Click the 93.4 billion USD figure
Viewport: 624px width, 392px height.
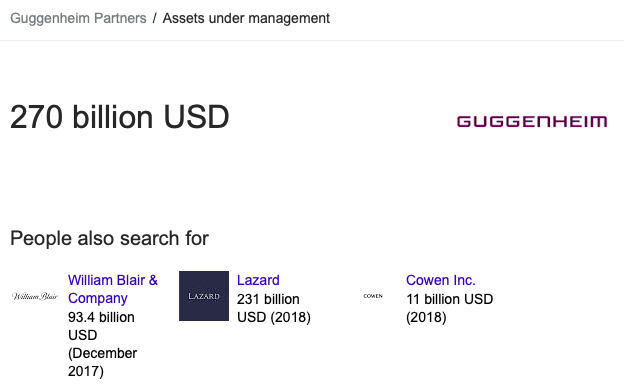point(101,326)
